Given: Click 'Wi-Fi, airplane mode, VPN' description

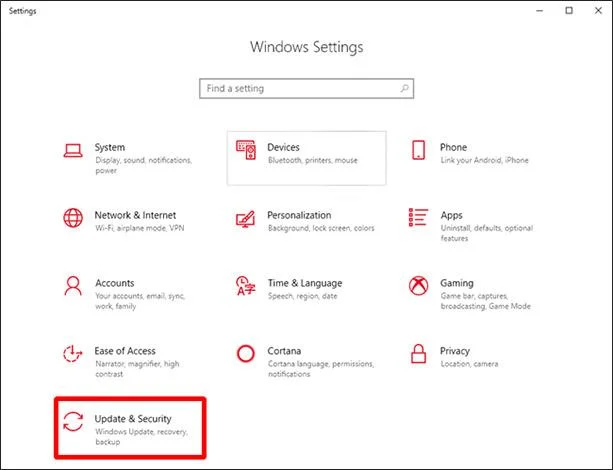Looking at the screenshot, I should [x=140, y=228].
